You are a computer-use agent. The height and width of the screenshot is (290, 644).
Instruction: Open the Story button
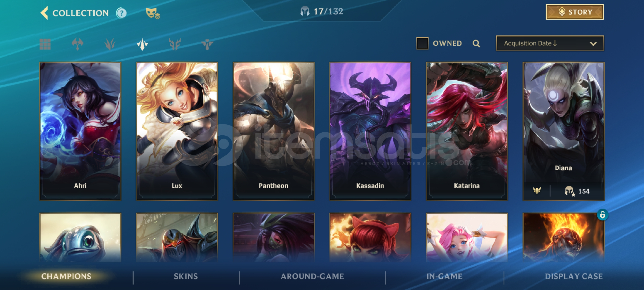point(575,12)
